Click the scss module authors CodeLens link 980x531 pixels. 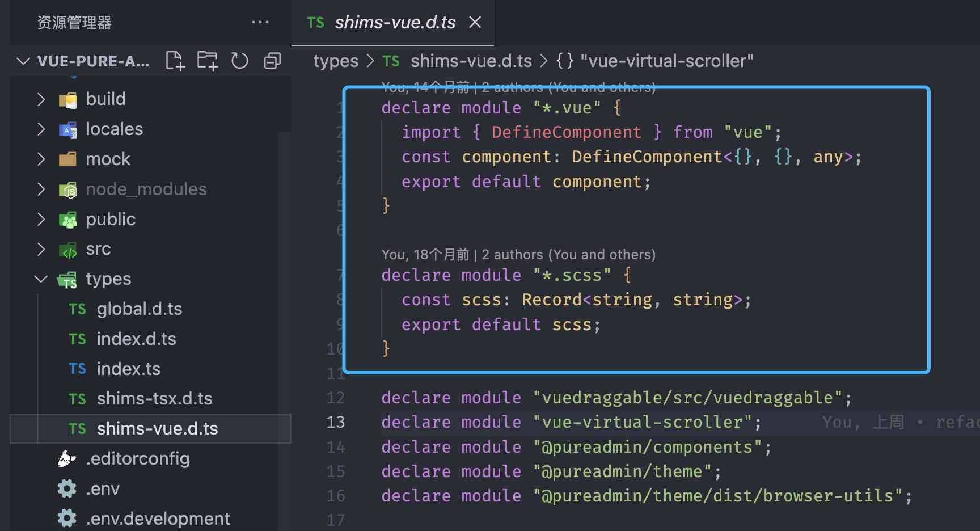518,255
